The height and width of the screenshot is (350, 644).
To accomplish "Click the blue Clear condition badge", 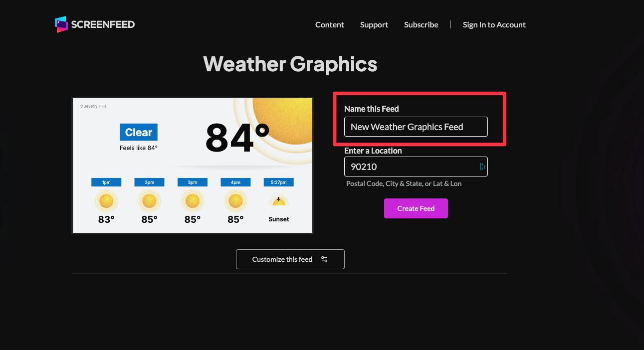I will tap(138, 132).
